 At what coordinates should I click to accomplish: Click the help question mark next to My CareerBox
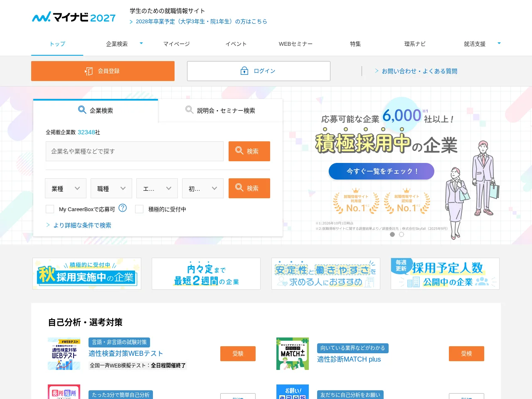coord(123,208)
